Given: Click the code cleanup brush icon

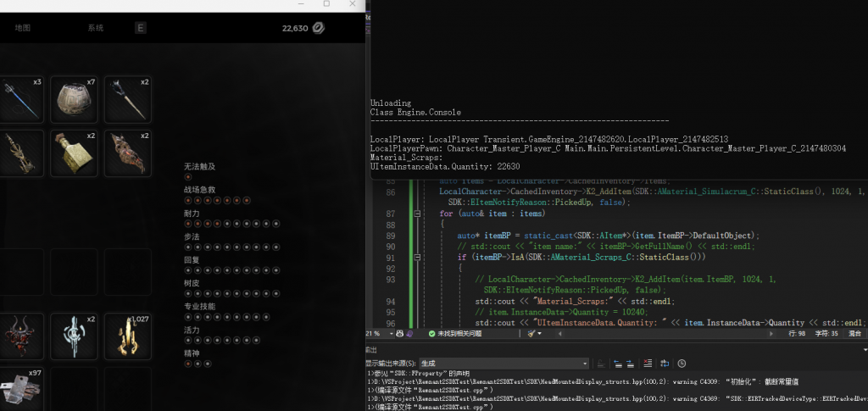Looking at the screenshot, I should (x=531, y=334).
